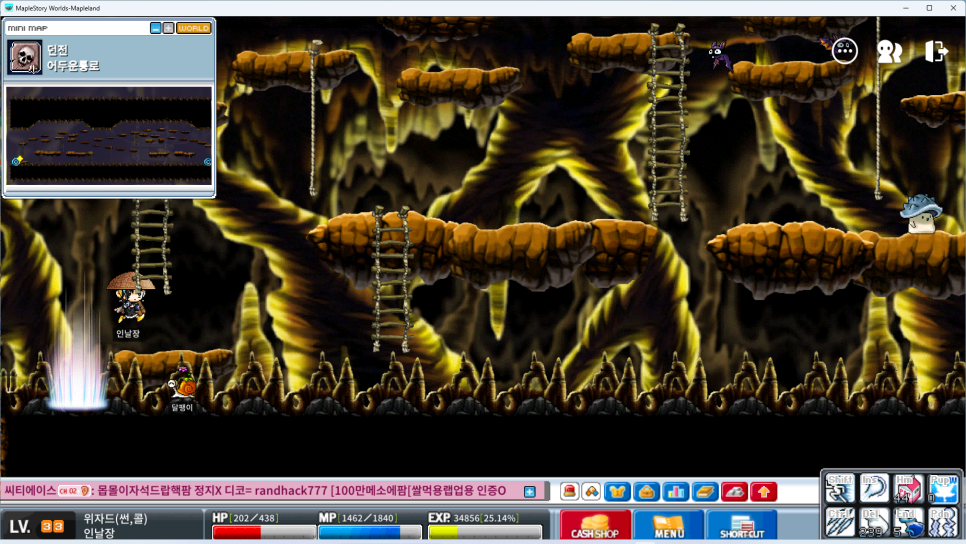Click the blue MP gauge bar

pyautogui.click(x=370, y=532)
